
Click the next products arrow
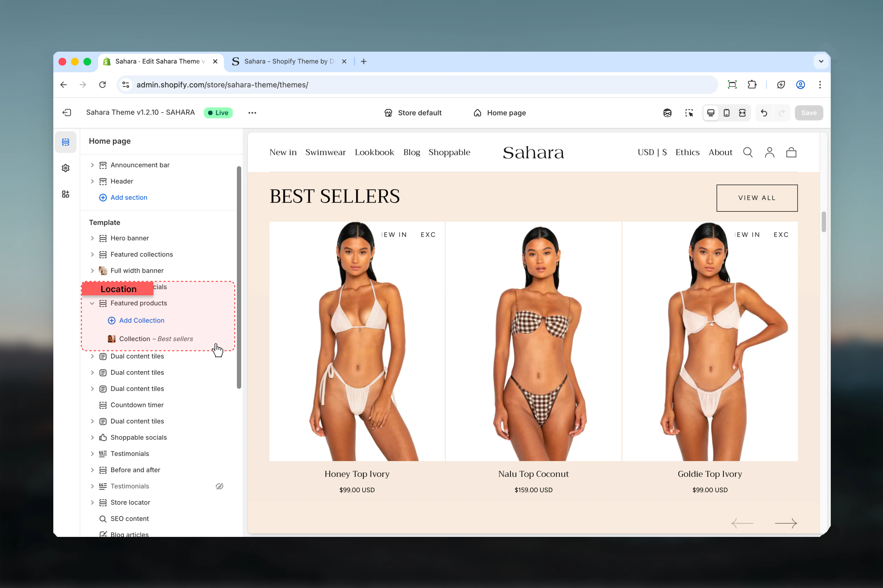(x=786, y=523)
